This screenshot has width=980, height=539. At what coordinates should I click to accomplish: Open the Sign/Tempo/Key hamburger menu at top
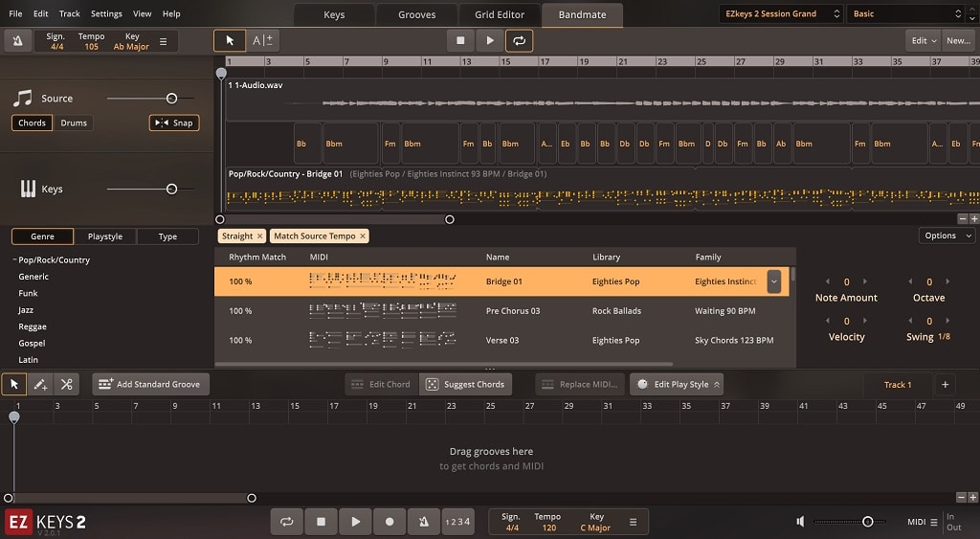point(163,42)
